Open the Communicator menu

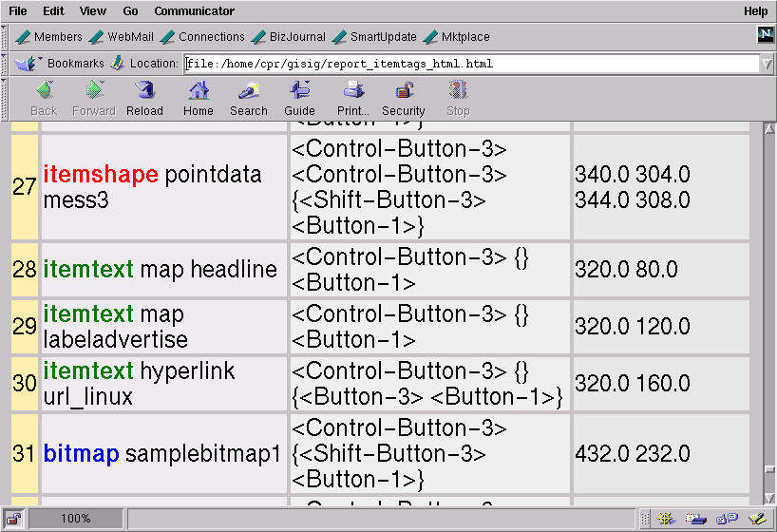tap(194, 10)
